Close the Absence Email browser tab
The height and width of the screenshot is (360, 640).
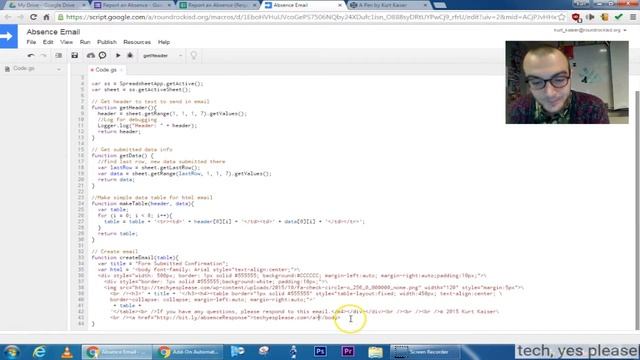(340, 5)
